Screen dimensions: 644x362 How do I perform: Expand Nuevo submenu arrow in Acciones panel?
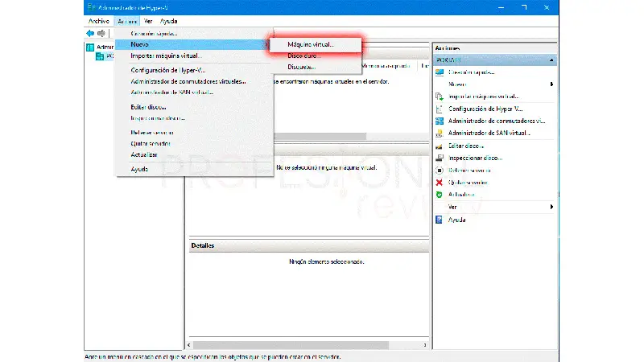551,84
